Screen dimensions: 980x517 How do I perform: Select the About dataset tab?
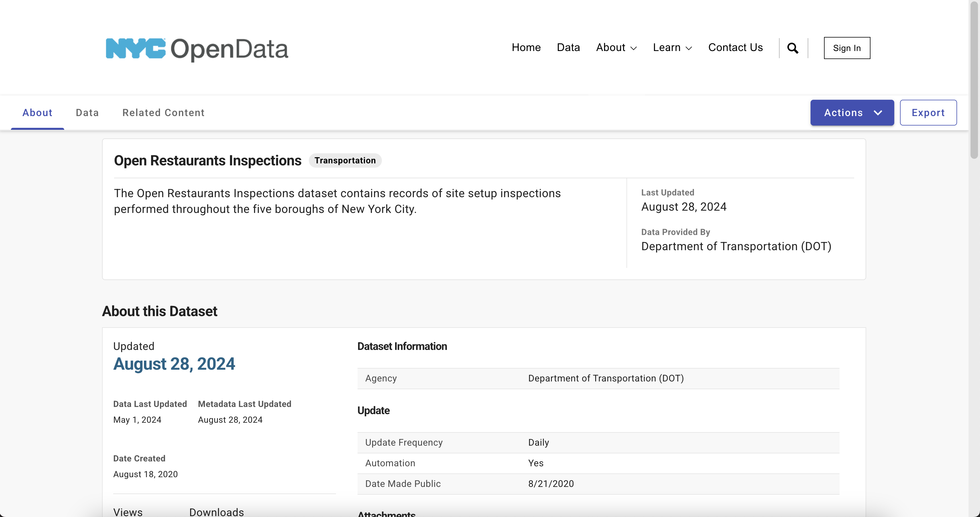pyautogui.click(x=37, y=113)
